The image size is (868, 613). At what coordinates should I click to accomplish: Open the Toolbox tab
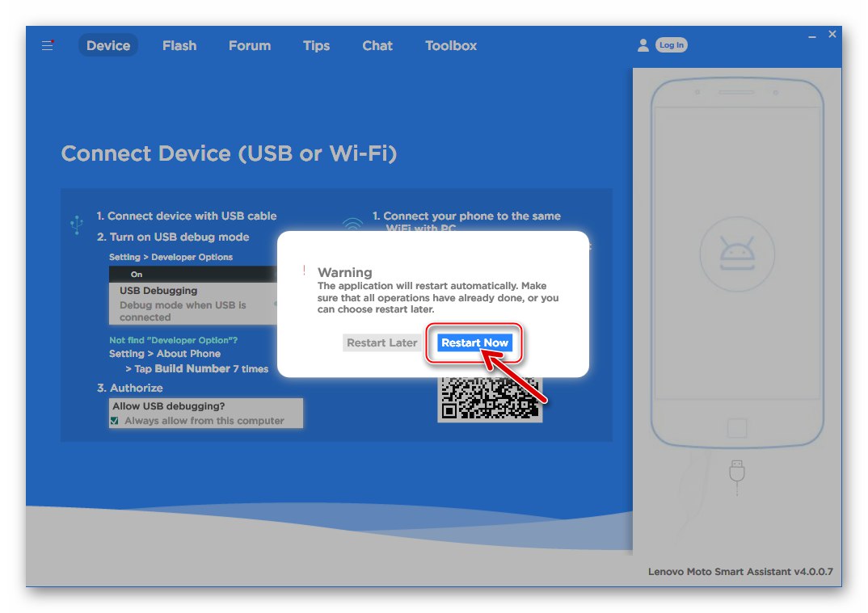pos(451,45)
